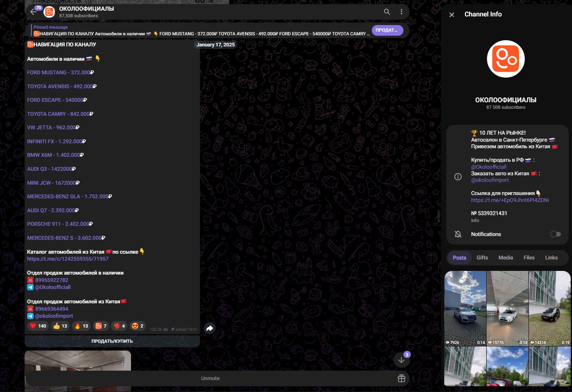Open the three-dot more options menu

(x=401, y=12)
